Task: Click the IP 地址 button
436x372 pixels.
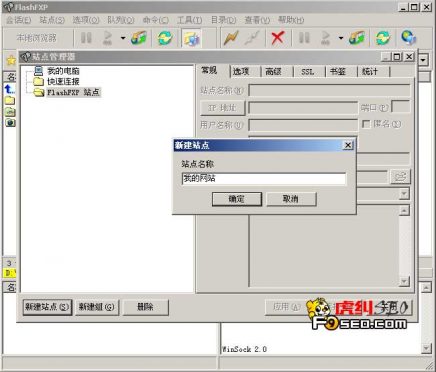Action: 223,108
